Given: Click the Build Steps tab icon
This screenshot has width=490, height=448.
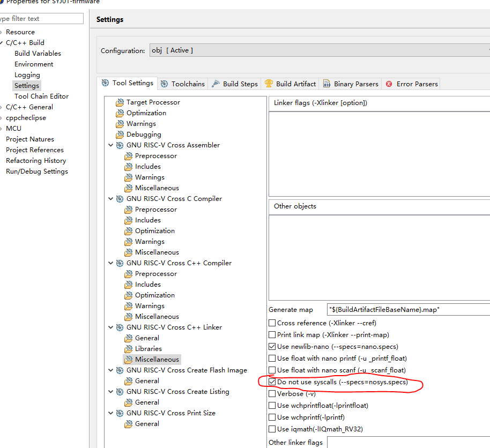Looking at the screenshot, I should (216, 84).
